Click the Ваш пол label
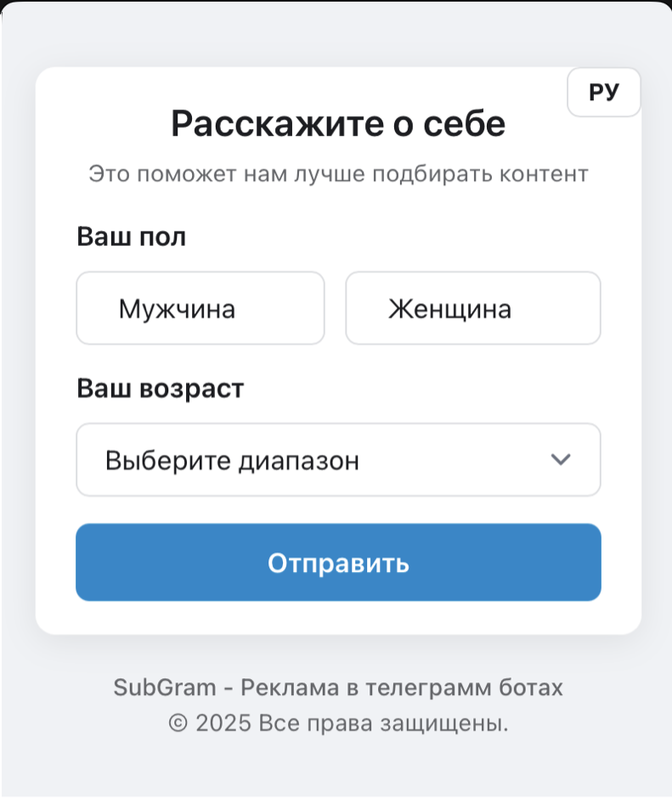The image size is (672, 799). click(x=131, y=236)
